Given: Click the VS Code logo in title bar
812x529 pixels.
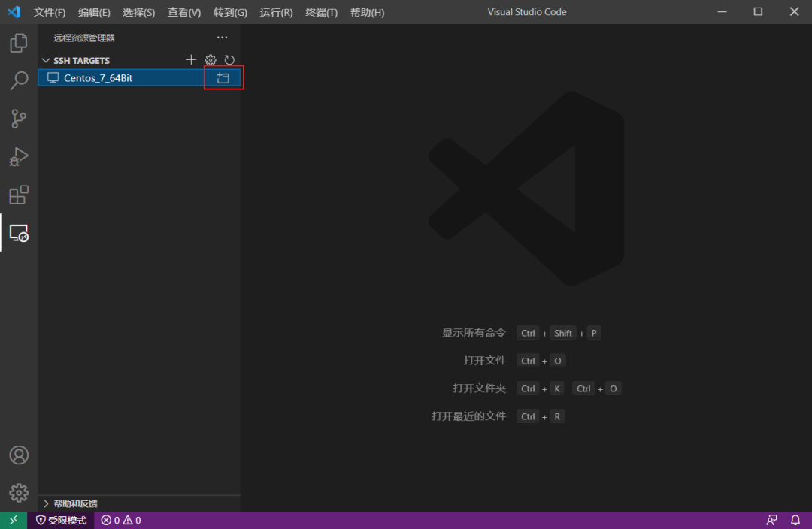Looking at the screenshot, I should [14, 11].
